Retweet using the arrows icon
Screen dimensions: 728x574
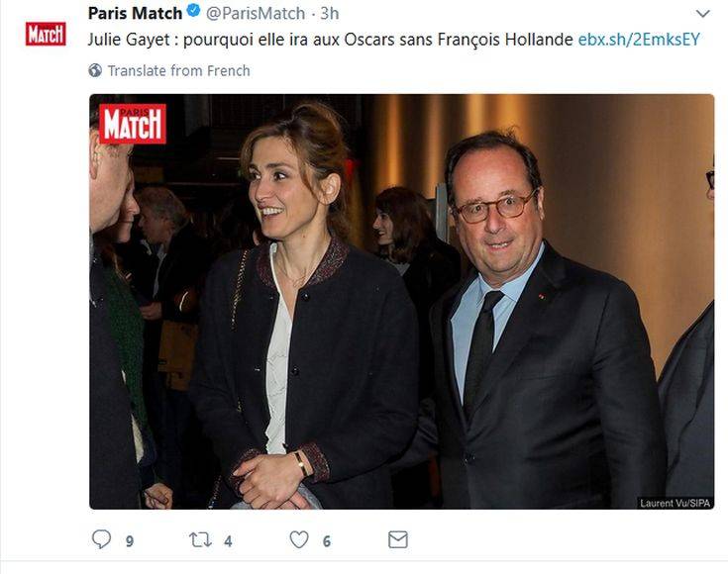[x=200, y=539]
